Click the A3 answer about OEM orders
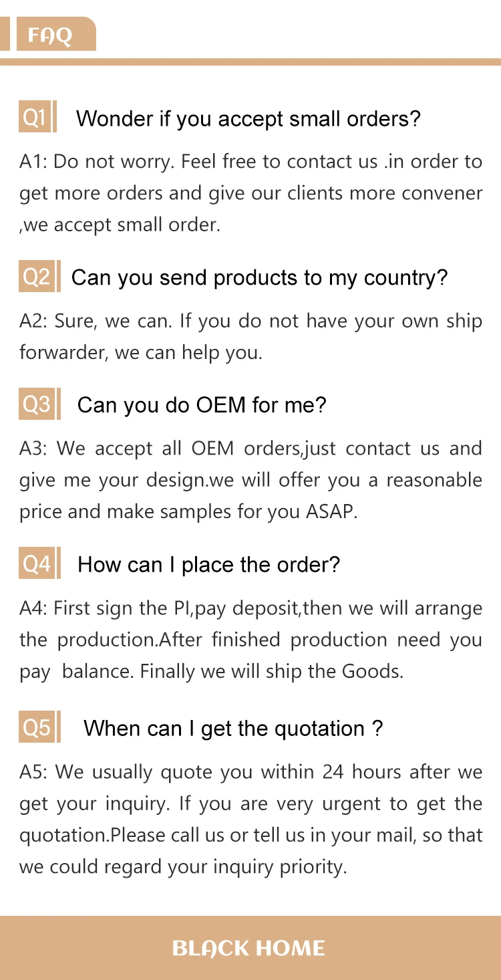This screenshot has height=980, width=501. [x=251, y=480]
